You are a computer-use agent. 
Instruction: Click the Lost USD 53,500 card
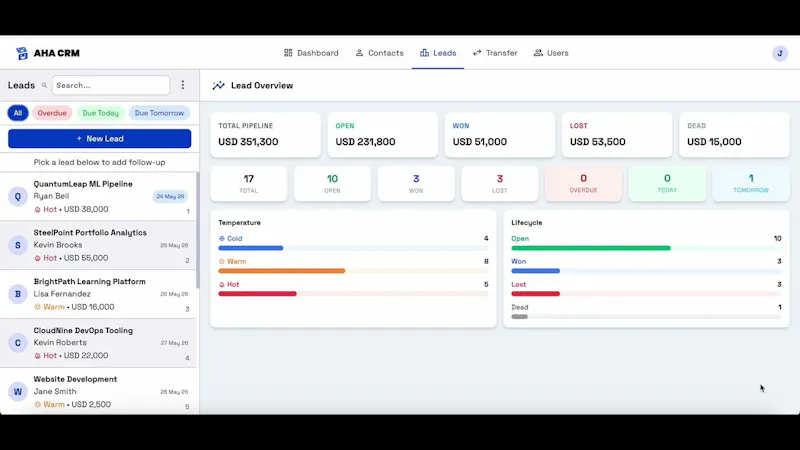tap(617, 135)
